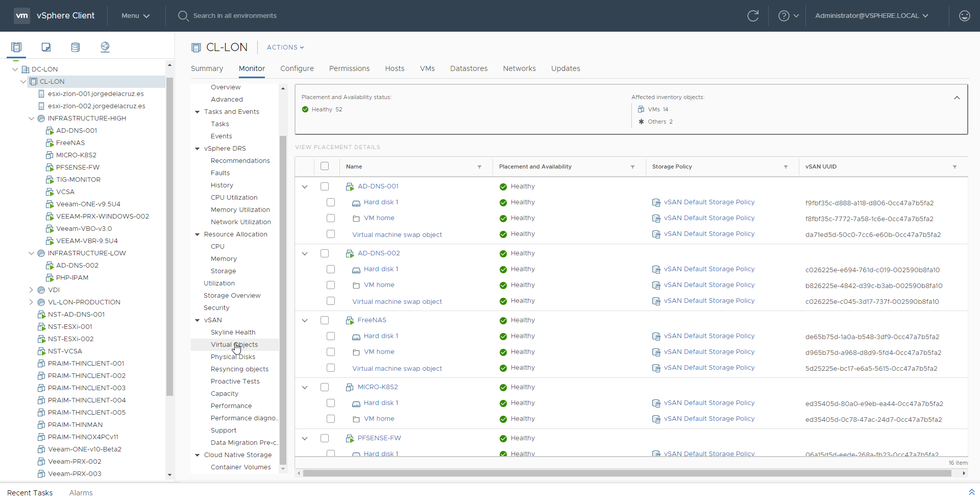The width and height of the screenshot is (980, 500).
Task: Check Hard disk 1 checkbox under AD-DNS-001
Action: click(x=331, y=202)
